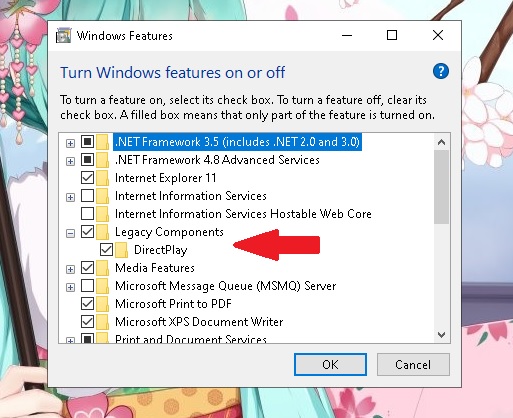This screenshot has height=418, width=513.
Task: Click the scrollbar down arrow
Action: 441,334
